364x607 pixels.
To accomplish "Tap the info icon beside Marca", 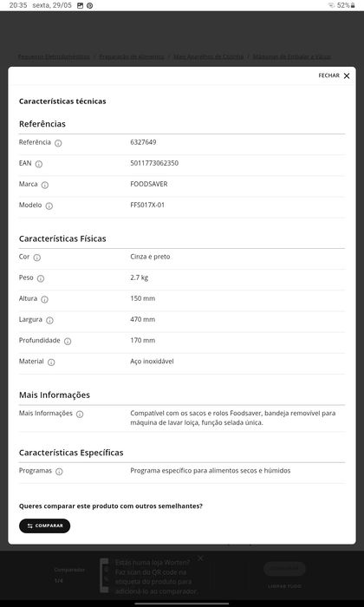I will click(x=45, y=185).
